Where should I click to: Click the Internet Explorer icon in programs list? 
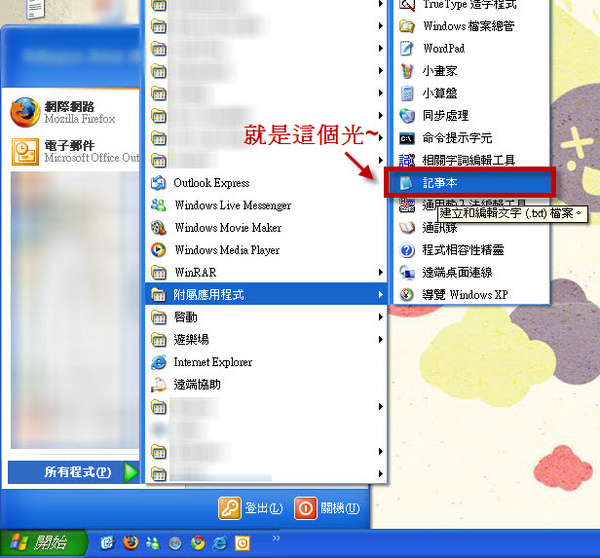158,362
